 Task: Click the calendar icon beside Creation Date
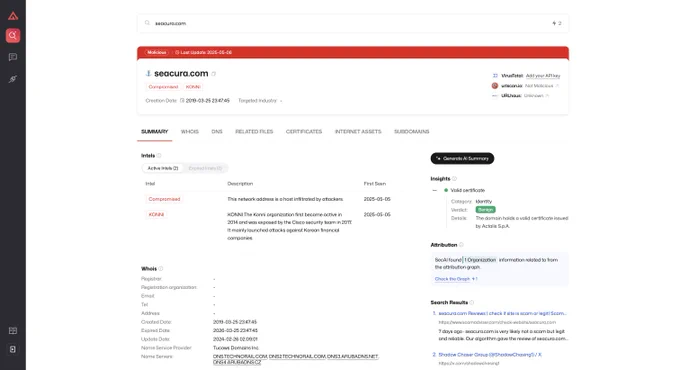coord(182,101)
